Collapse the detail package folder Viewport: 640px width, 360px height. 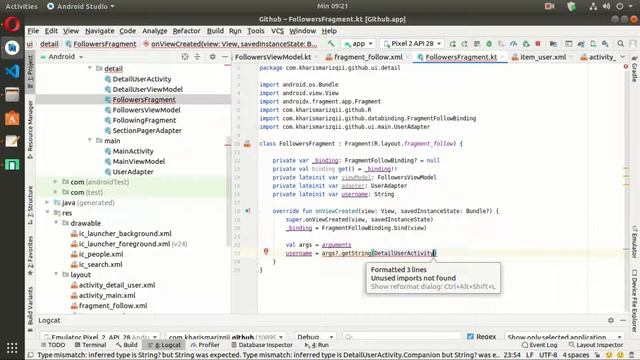click(x=90, y=68)
